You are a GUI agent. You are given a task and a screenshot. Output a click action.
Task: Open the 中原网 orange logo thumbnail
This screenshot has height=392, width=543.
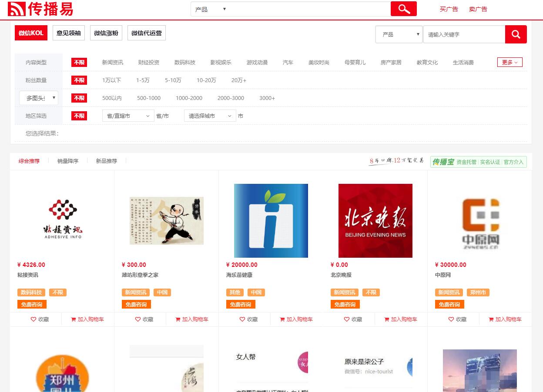point(480,221)
